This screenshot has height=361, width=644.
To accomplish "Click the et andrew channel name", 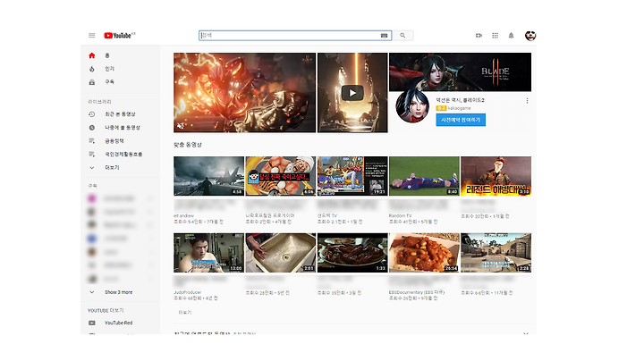I will point(183,215).
